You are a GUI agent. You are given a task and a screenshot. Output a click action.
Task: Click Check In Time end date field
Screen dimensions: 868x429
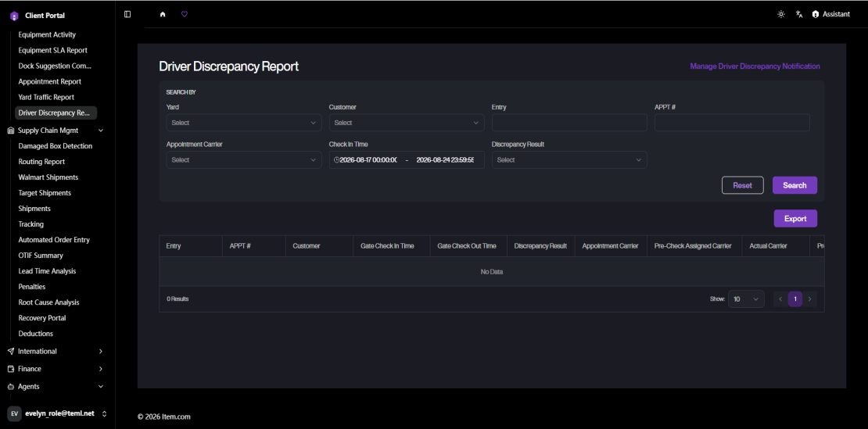point(445,159)
